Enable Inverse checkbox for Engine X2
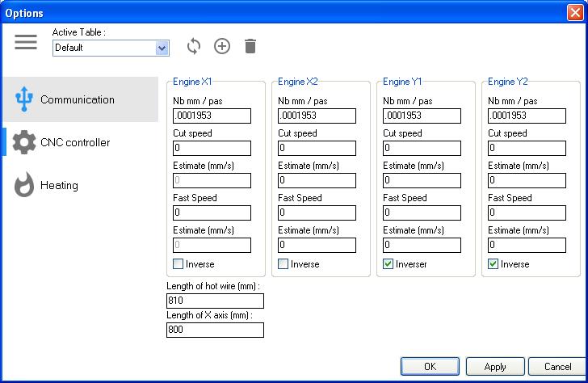Screen dimensions: 588x383 (283, 264)
